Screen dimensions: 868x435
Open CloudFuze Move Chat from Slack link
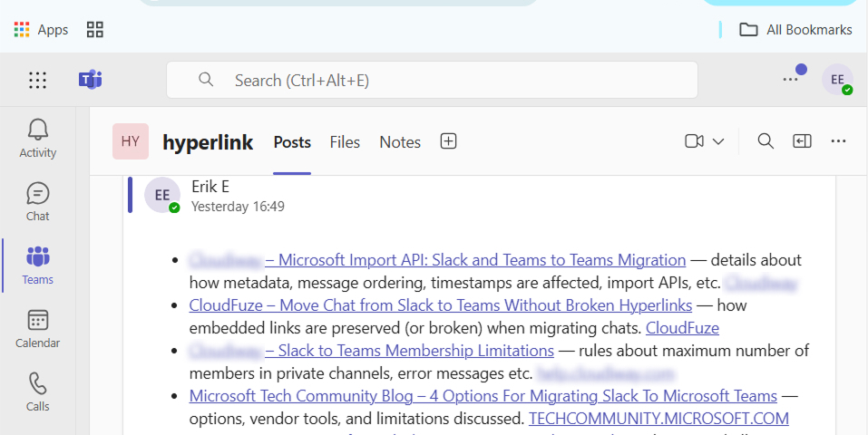click(441, 304)
